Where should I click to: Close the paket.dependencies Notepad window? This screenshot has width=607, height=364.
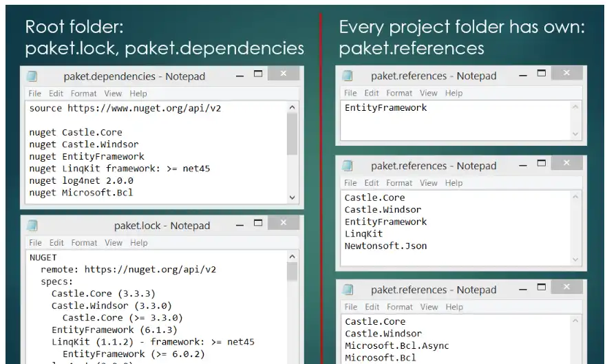(x=284, y=73)
